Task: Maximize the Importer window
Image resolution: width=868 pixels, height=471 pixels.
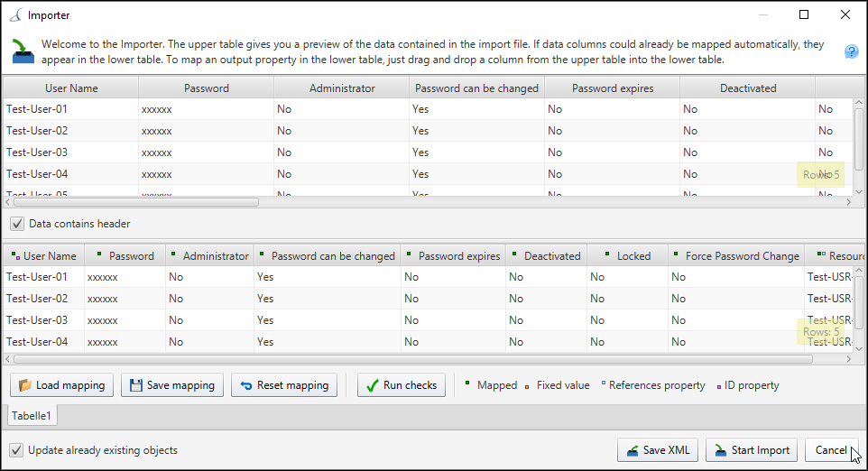Action: coord(804,15)
